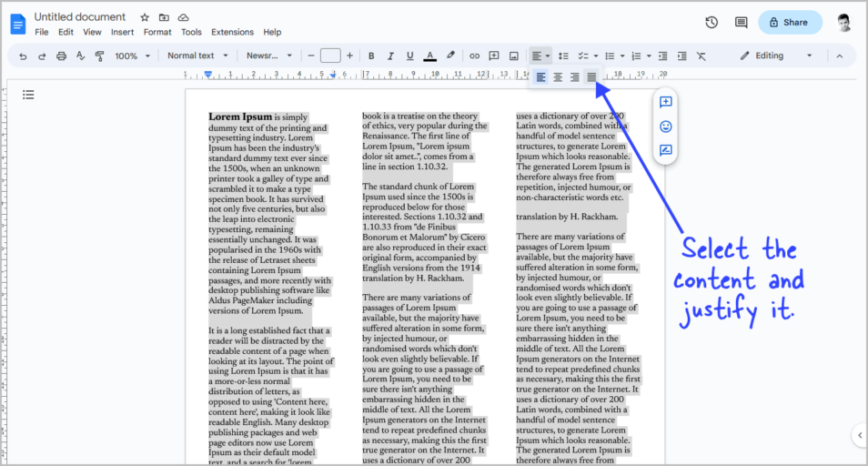Viewport: 868px width, 466px height.
Task: Open the Format menu
Action: (157, 32)
